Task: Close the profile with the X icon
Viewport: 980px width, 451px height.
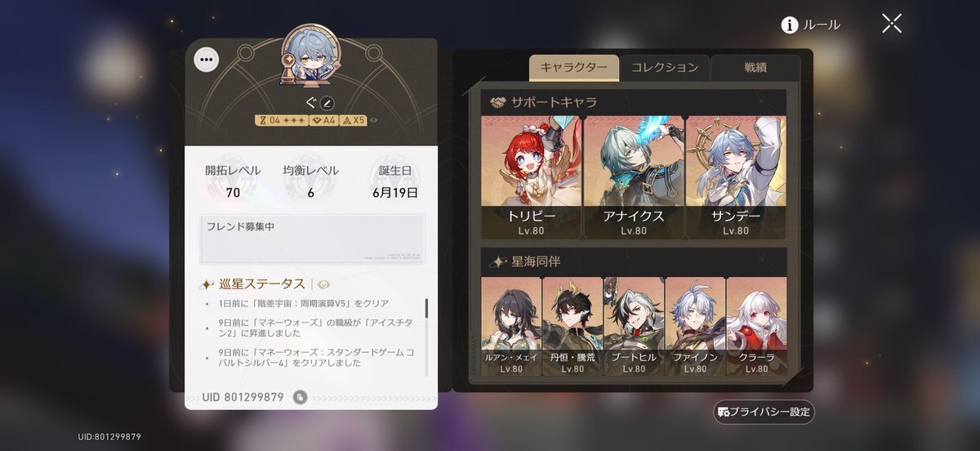Action: [x=892, y=24]
